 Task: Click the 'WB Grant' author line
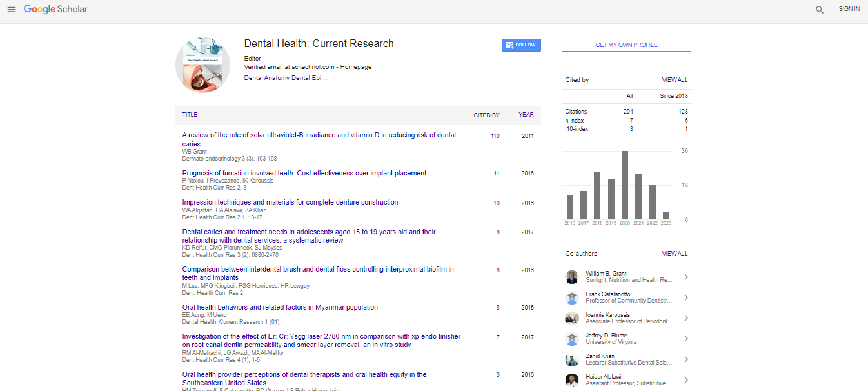(195, 152)
